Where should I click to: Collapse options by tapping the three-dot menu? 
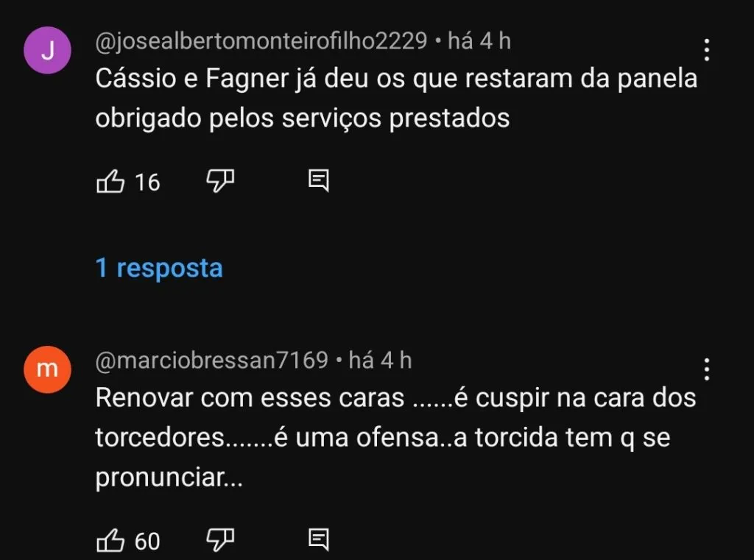tap(706, 50)
